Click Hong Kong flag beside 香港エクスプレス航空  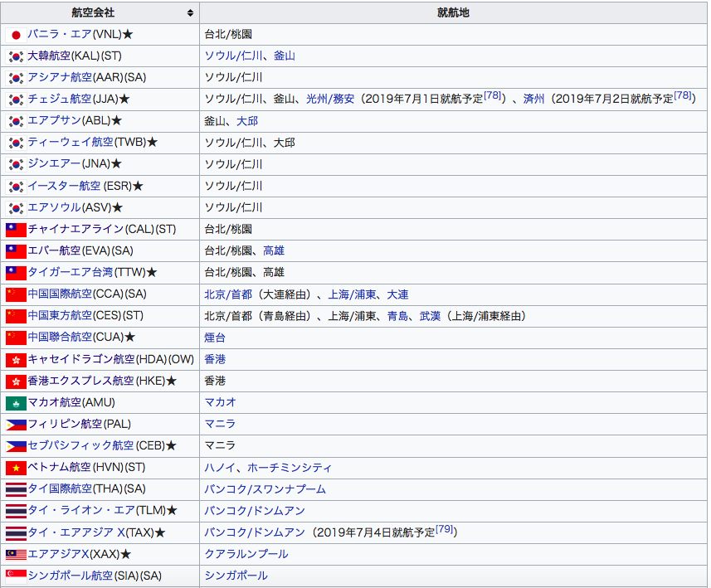click(16, 381)
